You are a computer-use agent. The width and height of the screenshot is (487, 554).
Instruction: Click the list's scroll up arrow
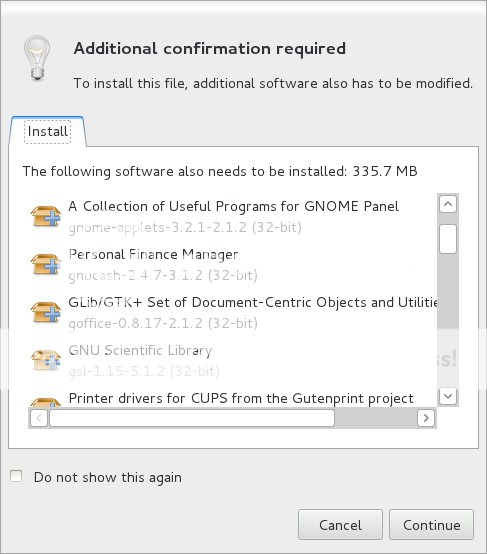point(448,204)
